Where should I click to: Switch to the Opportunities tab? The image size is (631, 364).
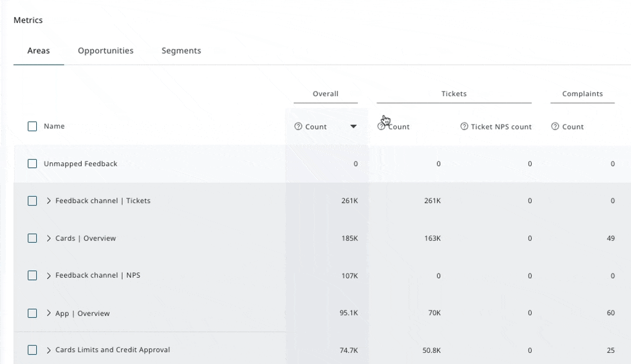(106, 51)
